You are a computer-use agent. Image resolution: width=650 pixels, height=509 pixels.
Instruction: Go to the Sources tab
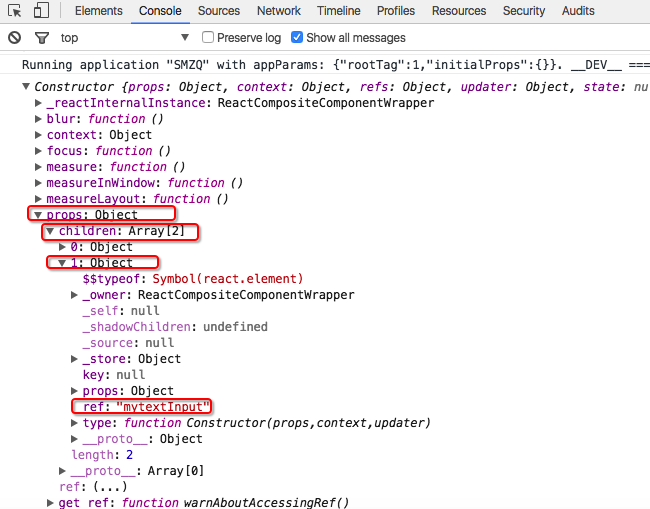point(218,11)
